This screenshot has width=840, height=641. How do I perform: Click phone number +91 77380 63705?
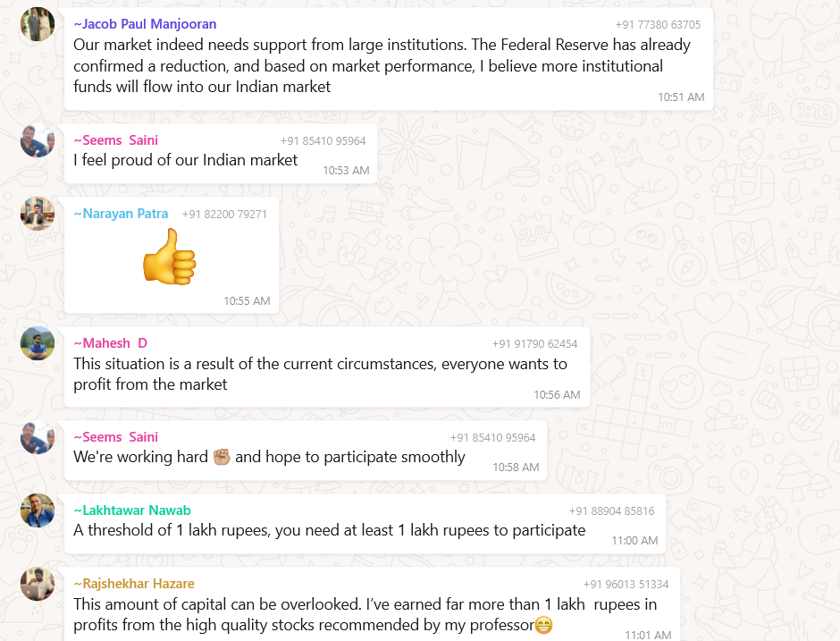(658, 25)
